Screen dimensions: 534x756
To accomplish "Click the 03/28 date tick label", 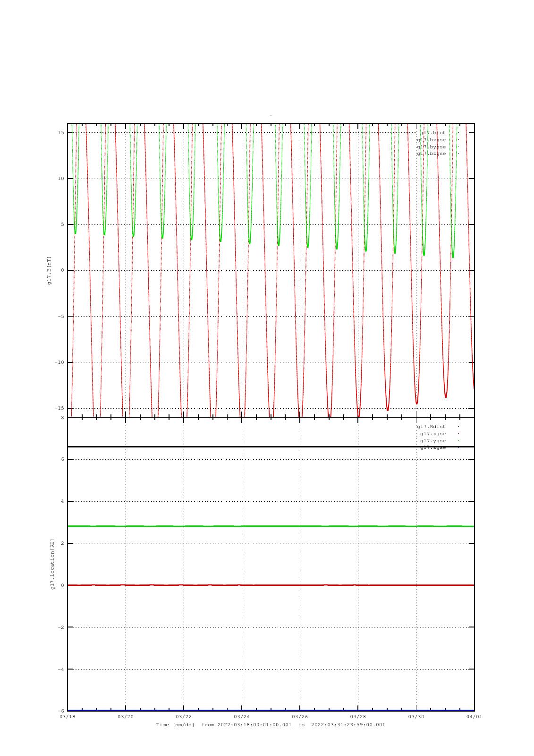I will (358, 717).
